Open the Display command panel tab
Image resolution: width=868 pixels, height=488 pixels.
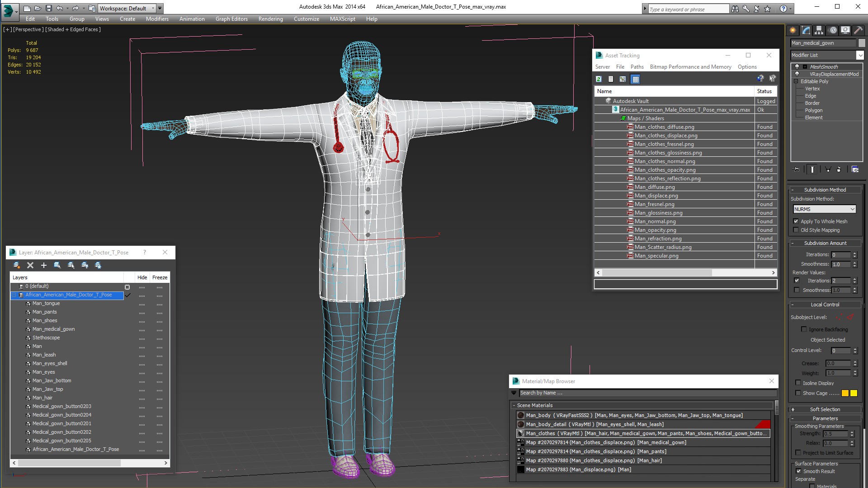click(x=845, y=30)
